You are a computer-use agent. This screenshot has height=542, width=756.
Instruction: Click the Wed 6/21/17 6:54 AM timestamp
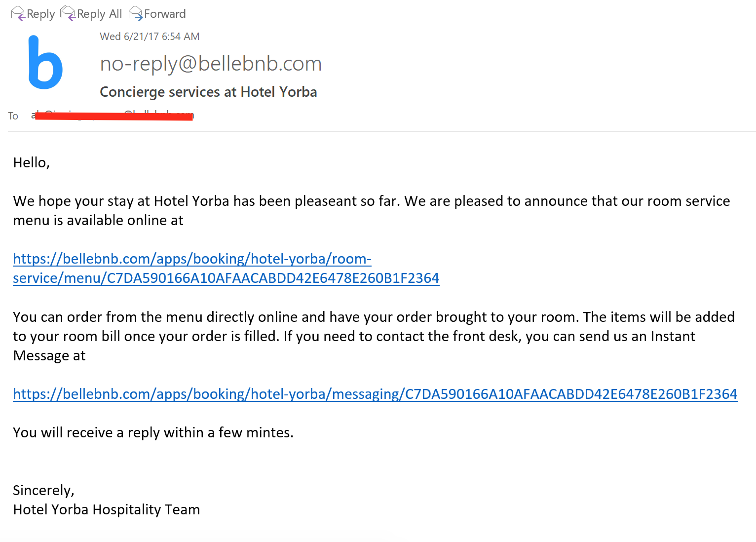pos(150,37)
